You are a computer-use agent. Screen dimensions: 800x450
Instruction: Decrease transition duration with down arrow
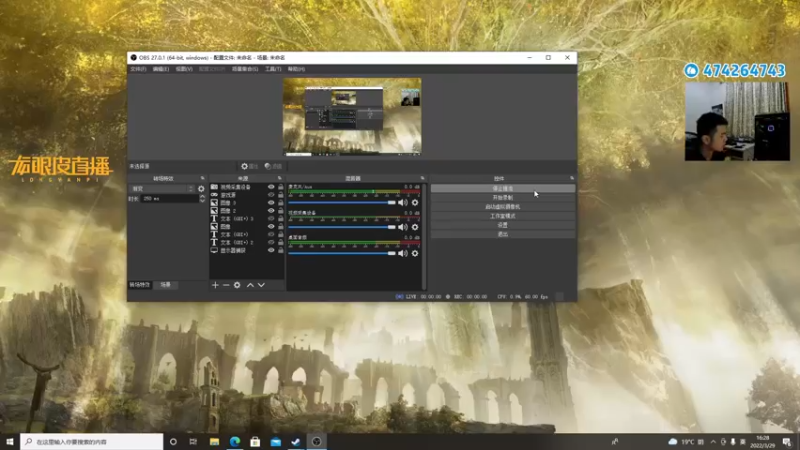click(x=203, y=201)
